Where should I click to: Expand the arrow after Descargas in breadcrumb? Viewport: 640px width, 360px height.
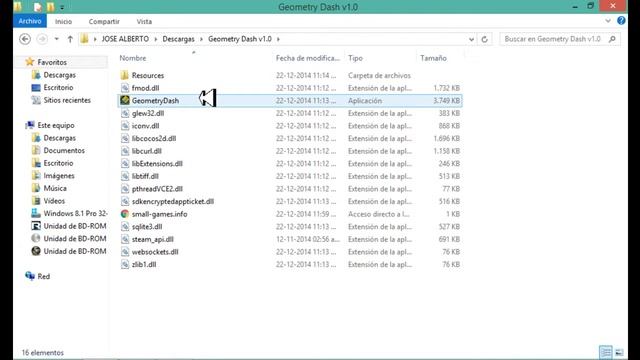[201, 39]
